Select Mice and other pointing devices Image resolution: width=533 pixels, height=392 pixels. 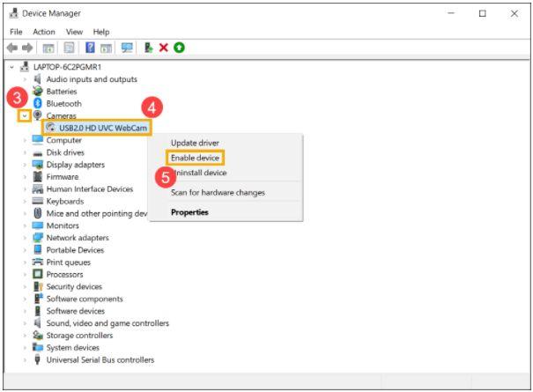(x=97, y=213)
